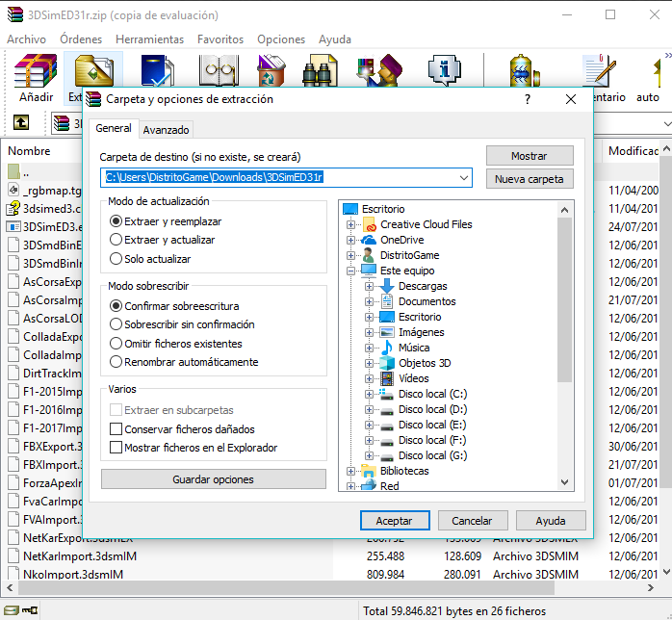Click the Buscar binoculars toolbar icon
This screenshot has width=672, height=620.
(x=320, y=70)
